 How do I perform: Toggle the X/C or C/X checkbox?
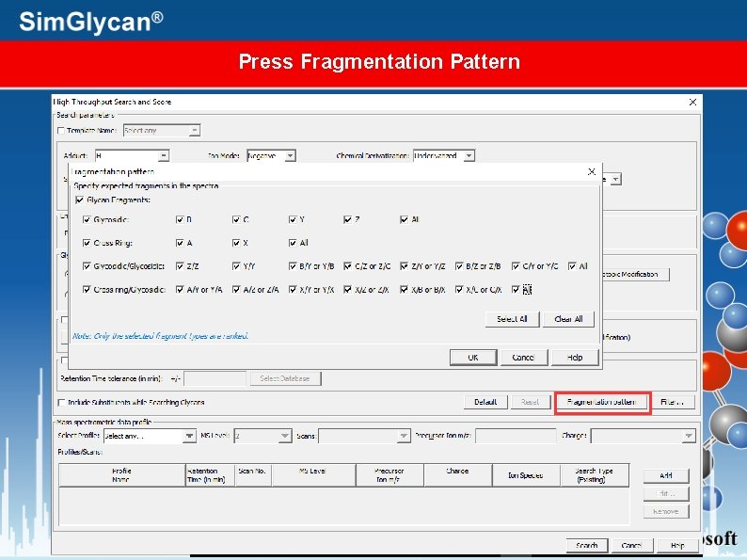pos(459,289)
